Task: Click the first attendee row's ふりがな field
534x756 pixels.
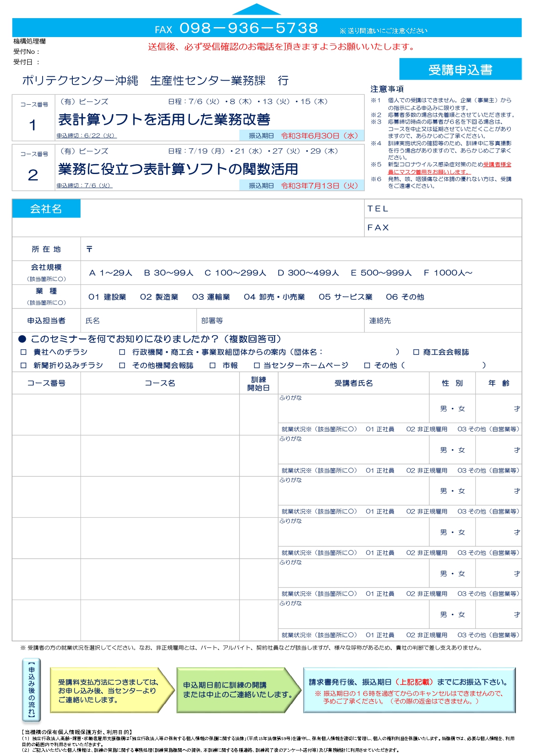Action: point(354,408)
